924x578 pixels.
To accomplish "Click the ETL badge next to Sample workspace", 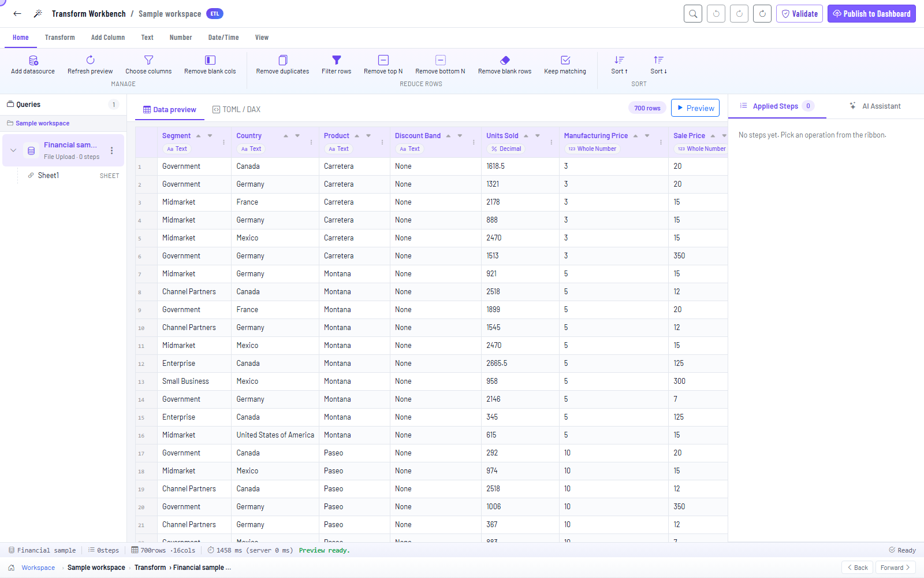I will tap(215, 14).
